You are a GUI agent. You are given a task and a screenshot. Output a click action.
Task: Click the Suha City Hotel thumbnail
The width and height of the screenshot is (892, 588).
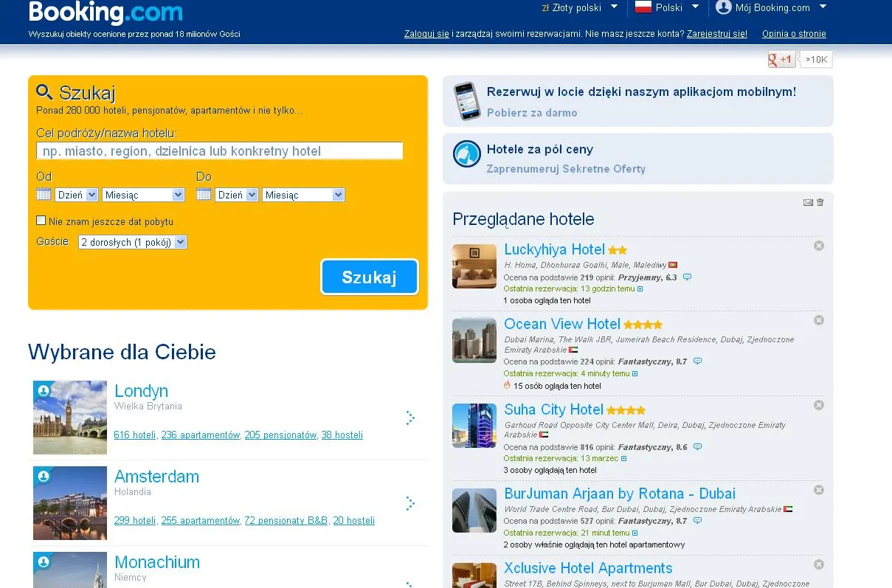point(474,426)
